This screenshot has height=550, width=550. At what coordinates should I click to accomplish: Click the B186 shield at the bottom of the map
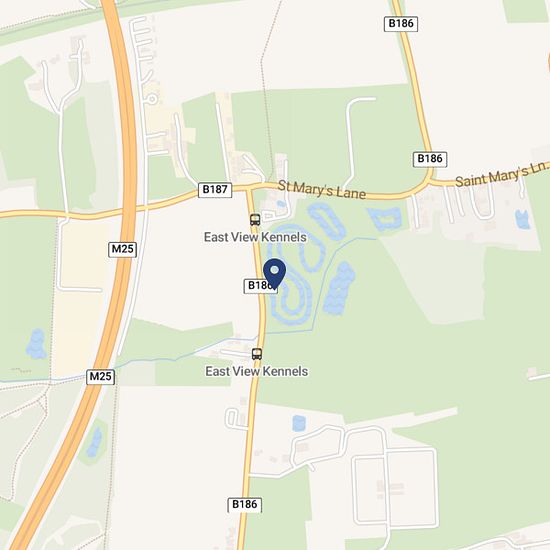(x=244, y=505)
